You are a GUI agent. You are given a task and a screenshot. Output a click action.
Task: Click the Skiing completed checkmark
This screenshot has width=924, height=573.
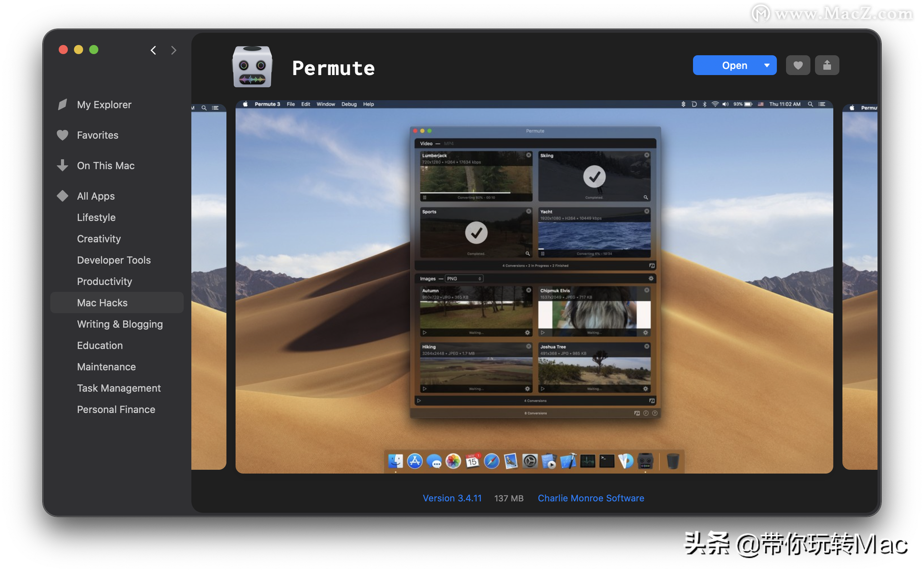tap(594, 177)
